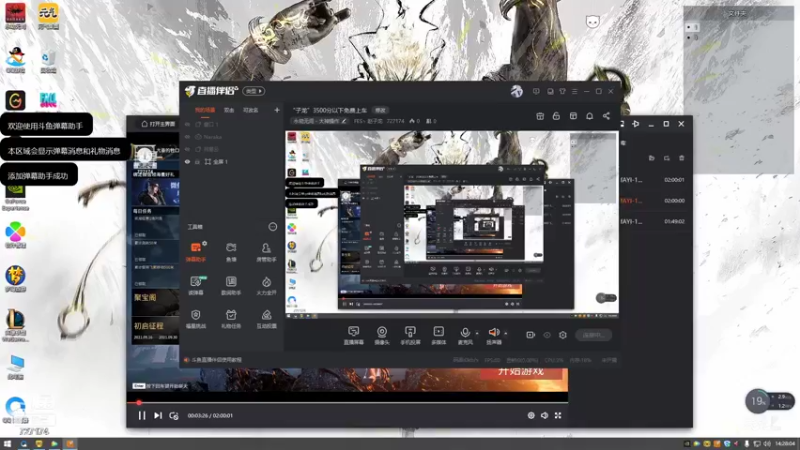Click the record video icon beside the gear
The image size is (800, 450).
(x=531, y=335)
